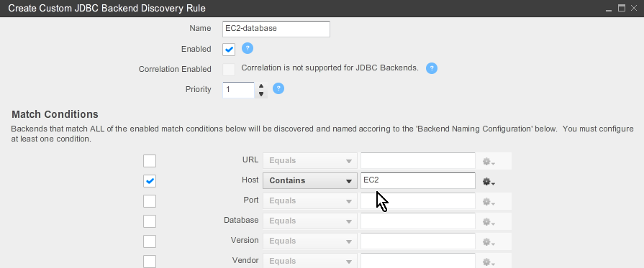Expand the Host Contains operator dropdown
Screen dimensions: 644x268
[310, 180]
